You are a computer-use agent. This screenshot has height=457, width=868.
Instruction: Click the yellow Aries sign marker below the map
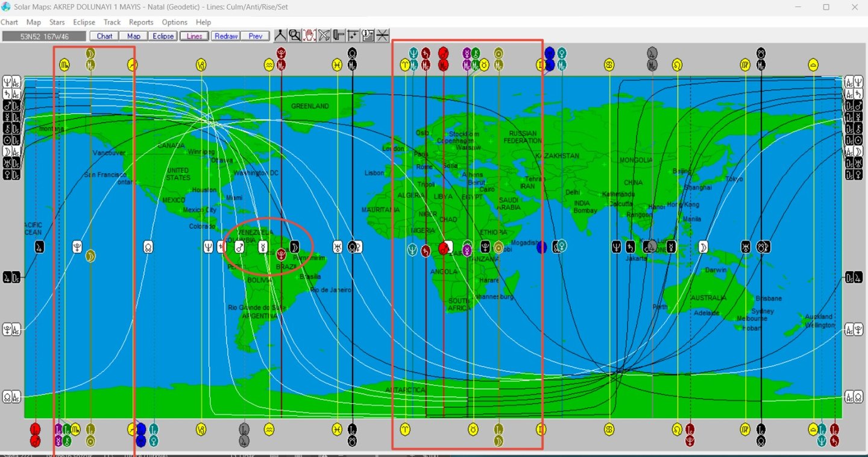click(x=405, y=429)
